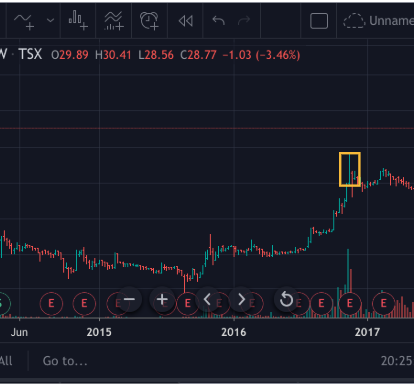Select the yellow rectangle drawing
Image resolution: width=414 pixels, height=384 pixels.
pos(350,169)
